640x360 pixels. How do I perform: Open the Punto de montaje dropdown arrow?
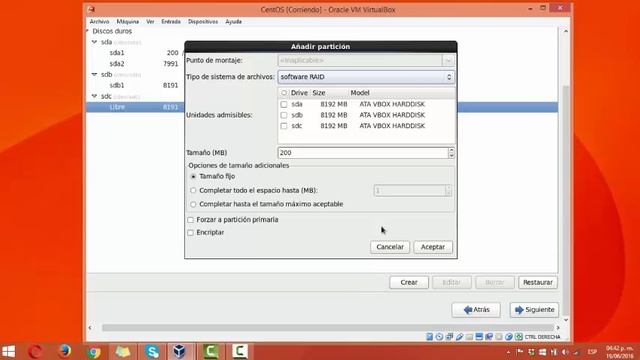[x=448, y=60]
